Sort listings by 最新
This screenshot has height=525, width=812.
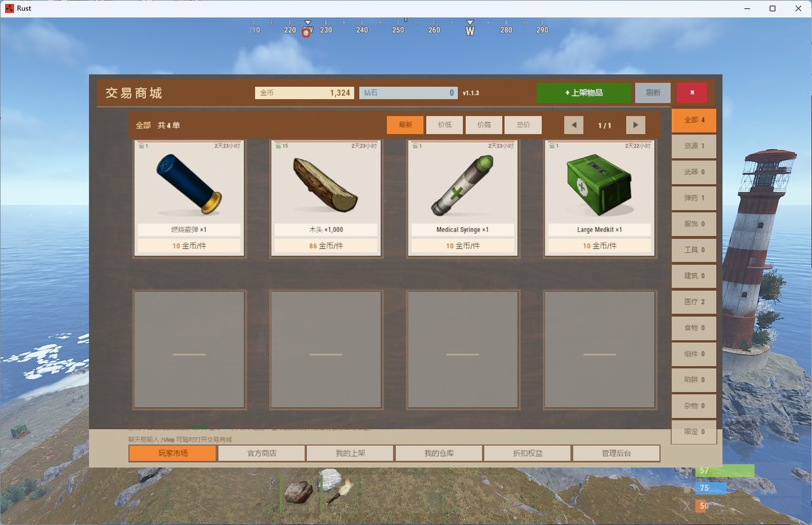(x=405, y=125)
